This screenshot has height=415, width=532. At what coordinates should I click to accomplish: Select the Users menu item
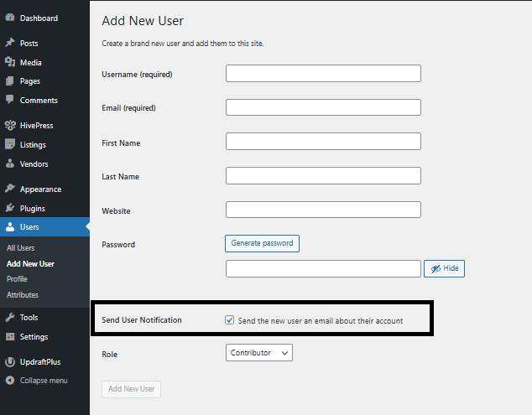coord(44,227)
